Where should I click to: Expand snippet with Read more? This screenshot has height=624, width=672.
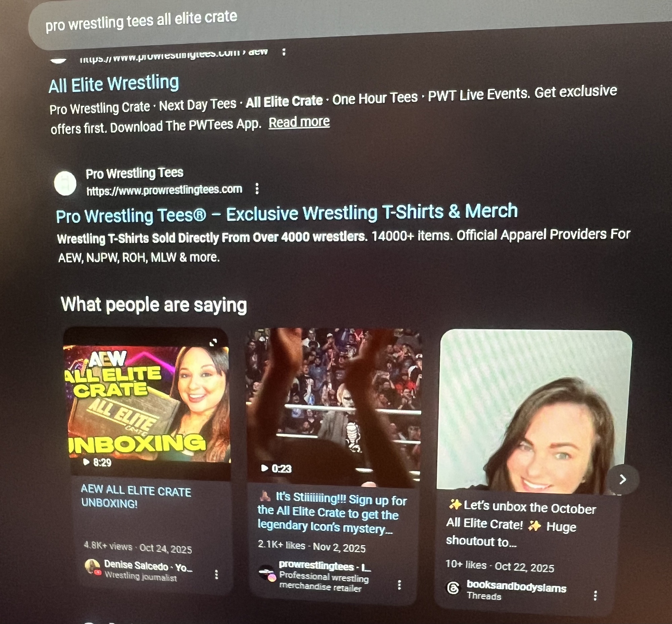tap(299, 122)
